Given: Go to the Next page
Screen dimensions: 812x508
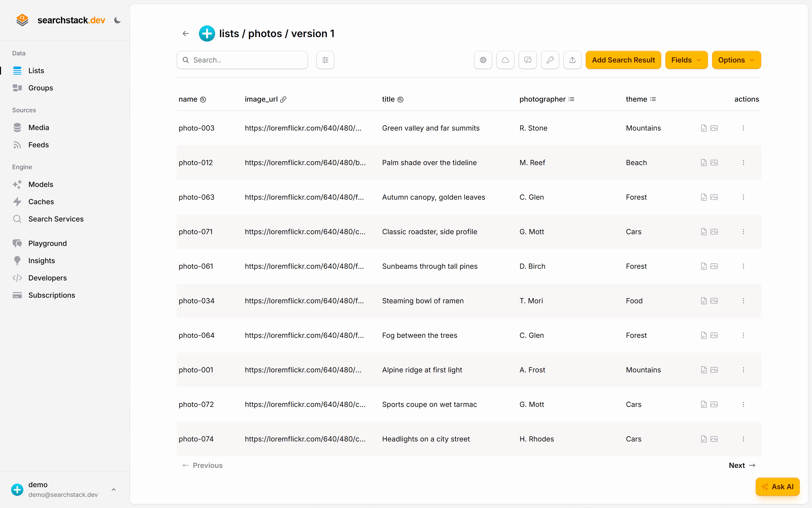Looking at the screenshot, I should point(742,465).
